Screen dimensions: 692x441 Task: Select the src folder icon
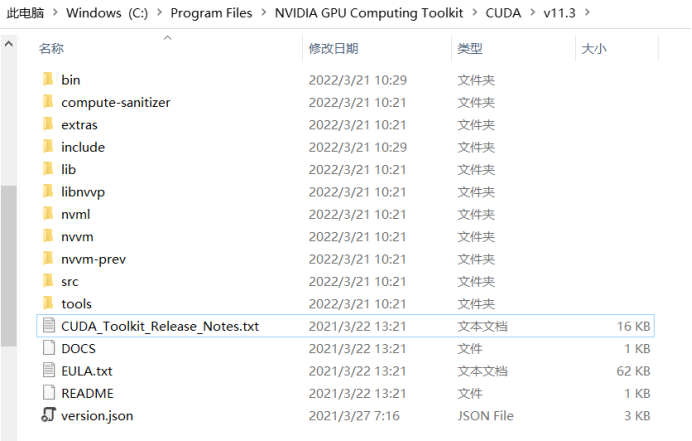[x=48, y=281]
